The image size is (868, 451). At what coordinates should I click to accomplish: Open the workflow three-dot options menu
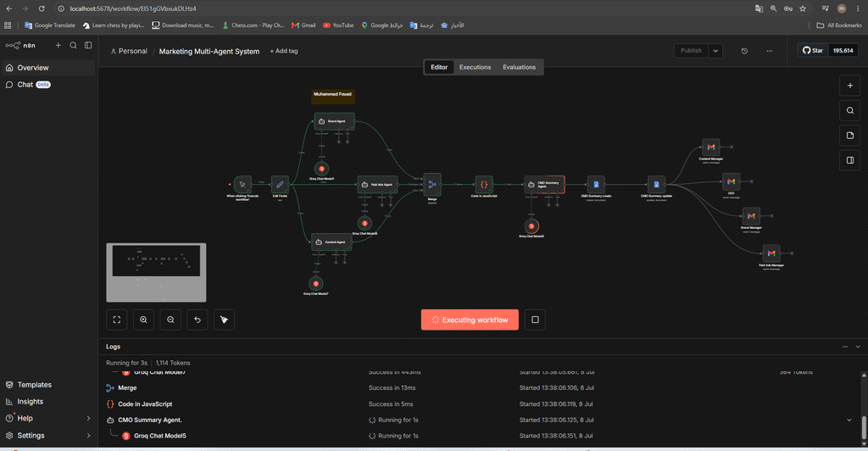pos(770,51)
